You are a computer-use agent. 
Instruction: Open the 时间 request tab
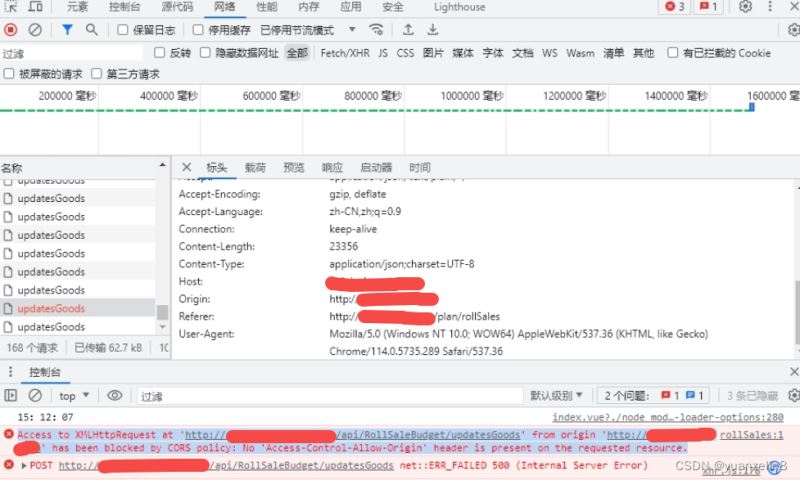420,168
